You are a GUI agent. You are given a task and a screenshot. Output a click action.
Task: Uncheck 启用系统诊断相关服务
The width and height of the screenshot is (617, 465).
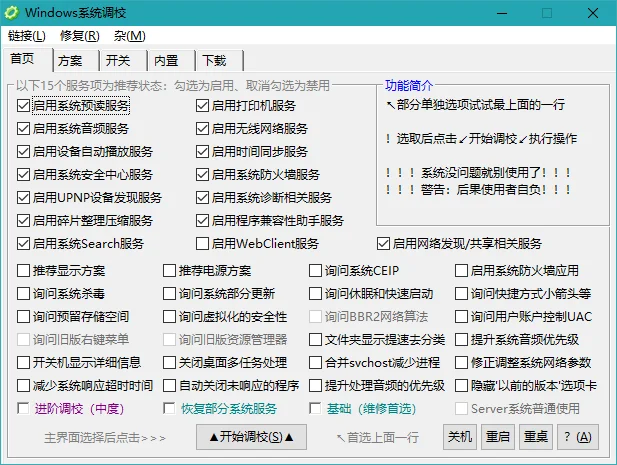click(x=202, y=197)
